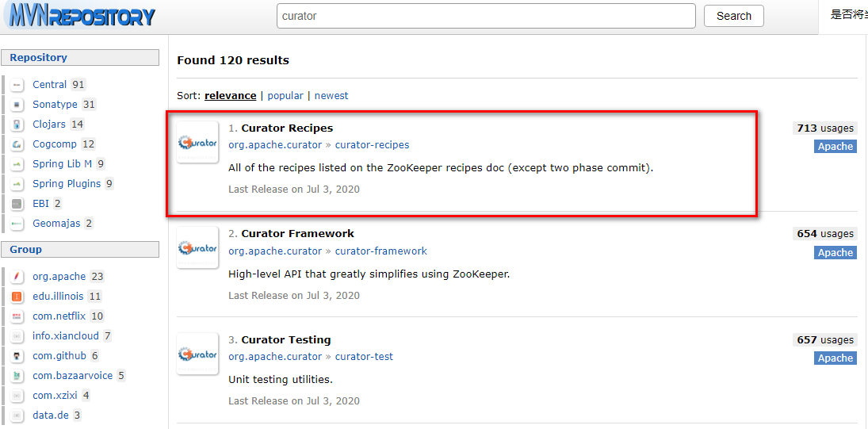This screenshot has width=868, height=429.
Task: Click the Group sidebar heading
Action: [80, 250]
